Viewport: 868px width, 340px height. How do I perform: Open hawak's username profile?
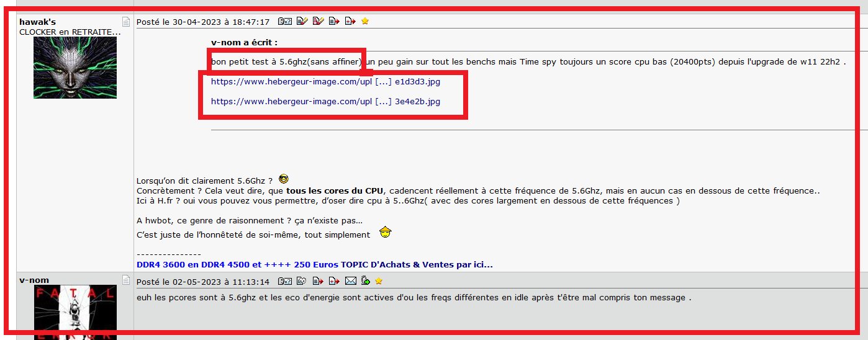point(37,22)
